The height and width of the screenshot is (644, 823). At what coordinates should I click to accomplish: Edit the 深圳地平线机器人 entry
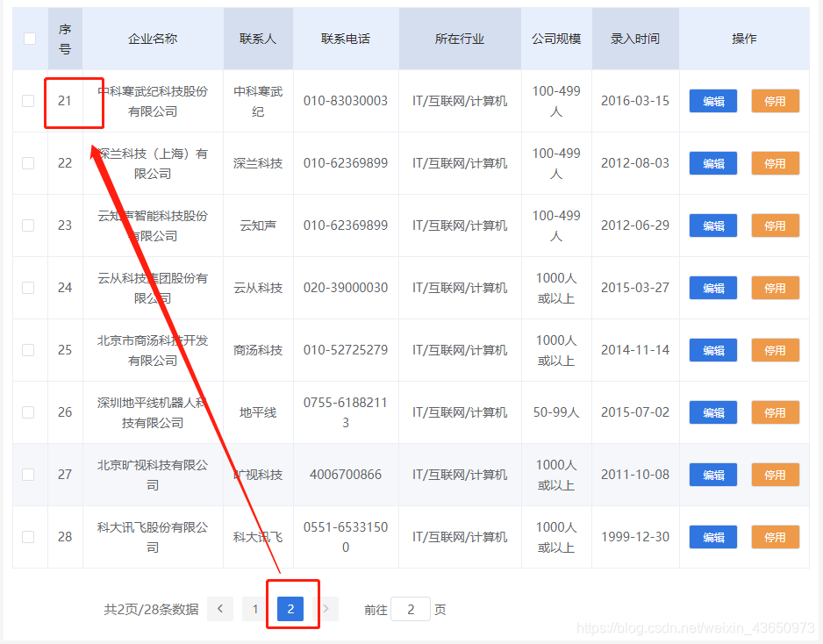pos(712,412)
